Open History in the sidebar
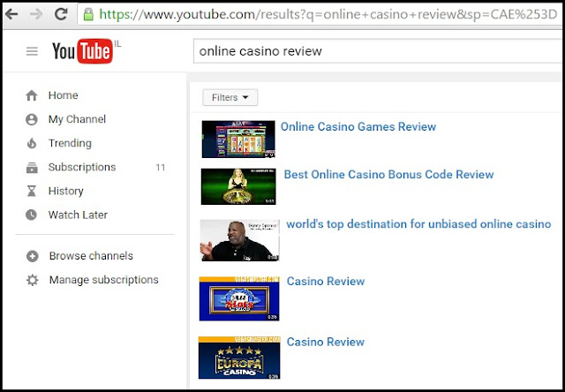 [66, 191]
